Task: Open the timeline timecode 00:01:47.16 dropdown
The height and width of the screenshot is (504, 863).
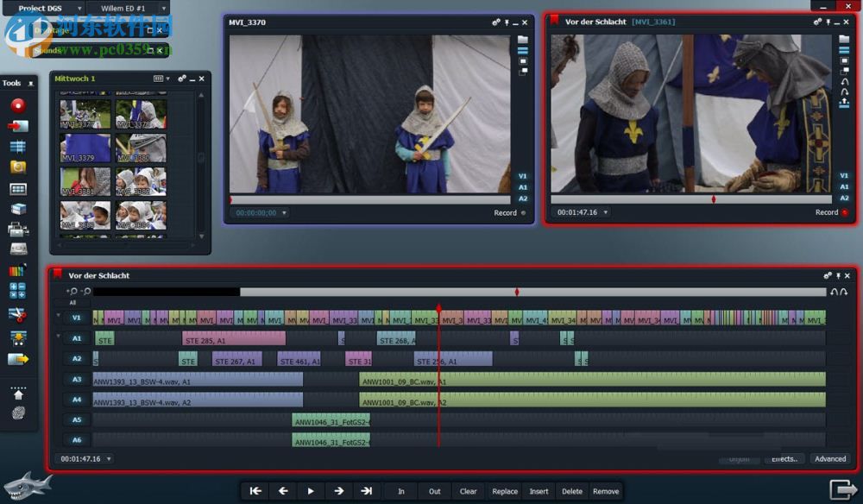Action: tap(109, 459)
